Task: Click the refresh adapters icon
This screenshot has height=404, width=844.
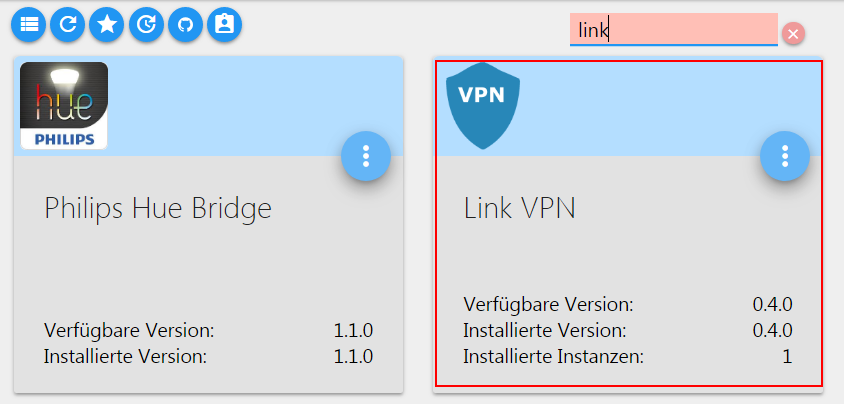Action: [68, 25]
